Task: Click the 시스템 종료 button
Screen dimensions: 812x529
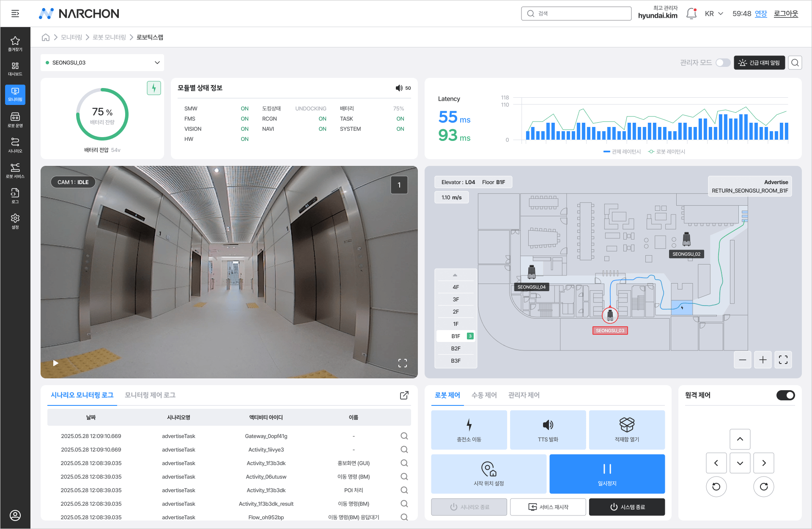Action: point(627,507)
